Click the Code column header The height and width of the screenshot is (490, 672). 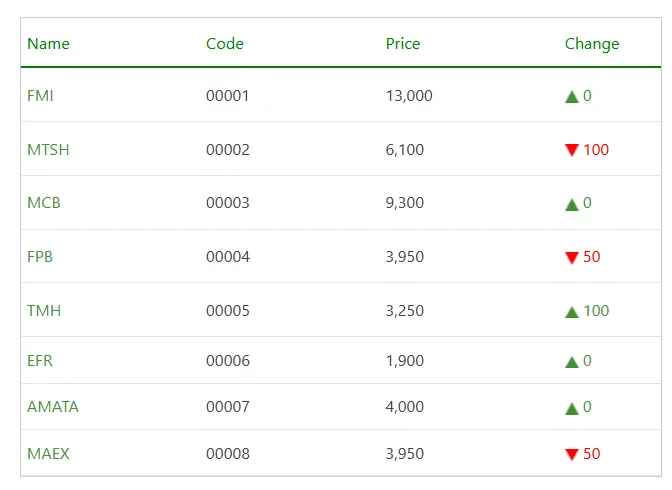pos(225,44)
